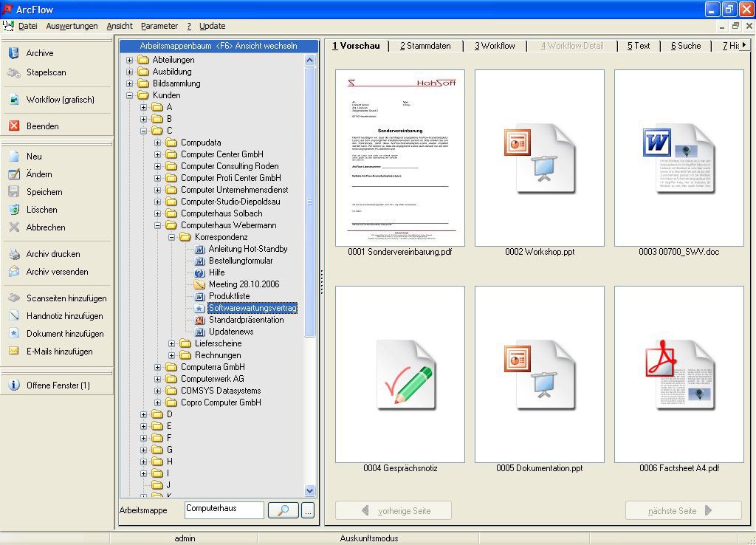Expand the Rechnungen folder
This screenshot has width=756, height=545.
click(171, 355)
